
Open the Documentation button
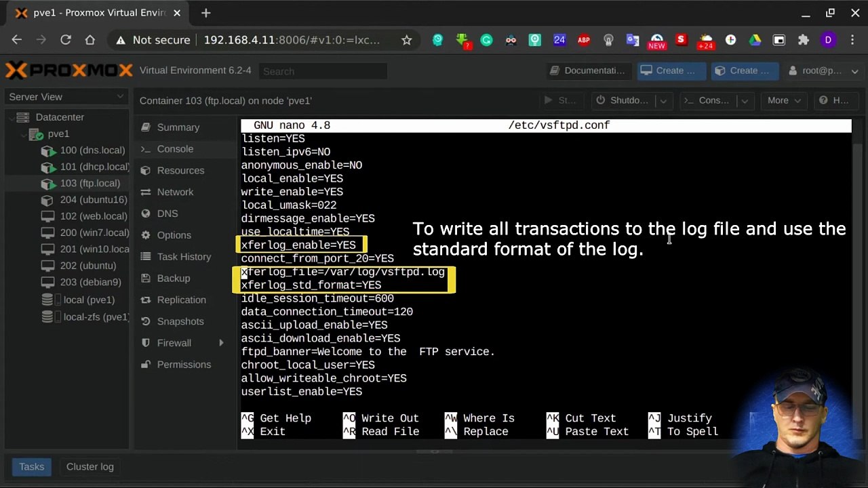(x=588, y=70)
